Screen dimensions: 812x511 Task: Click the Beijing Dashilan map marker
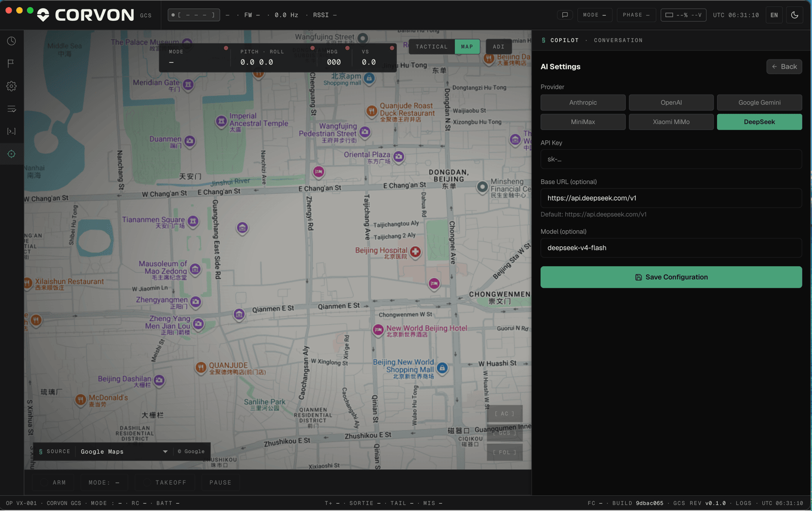click(x=159, y=380)
